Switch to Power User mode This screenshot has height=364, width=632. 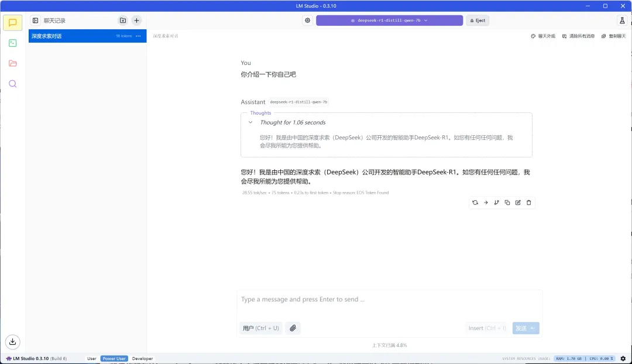tap(114, 358)
